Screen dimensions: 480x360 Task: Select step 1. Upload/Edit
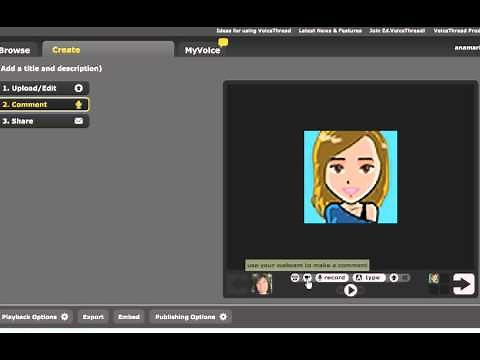click(44, 88)
